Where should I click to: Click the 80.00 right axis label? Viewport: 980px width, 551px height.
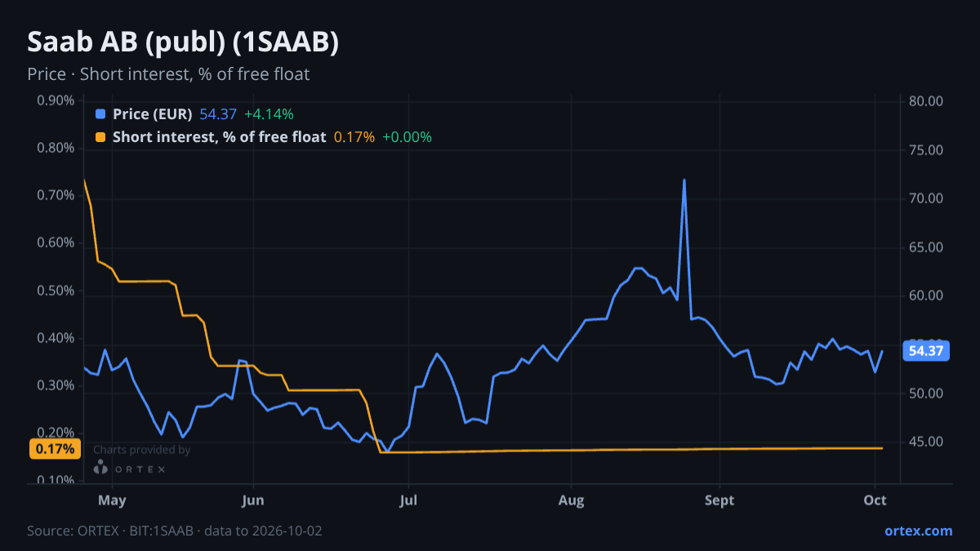tap(926, 101)
